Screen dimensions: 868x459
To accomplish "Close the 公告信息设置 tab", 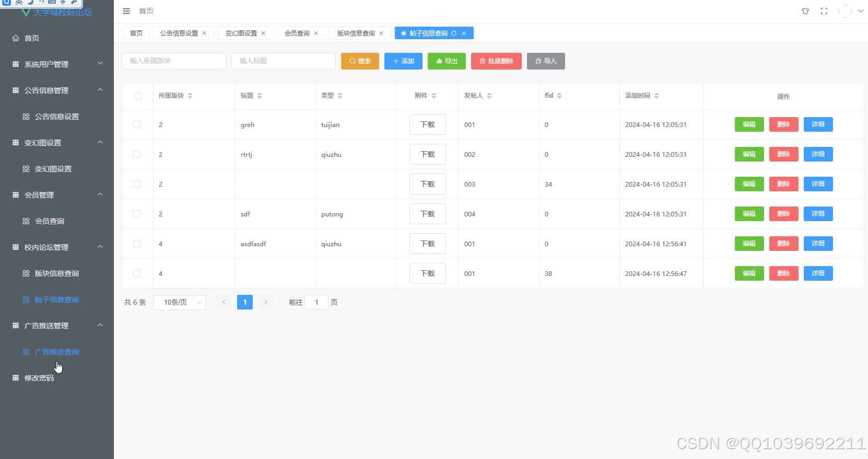I will (204, 33).
